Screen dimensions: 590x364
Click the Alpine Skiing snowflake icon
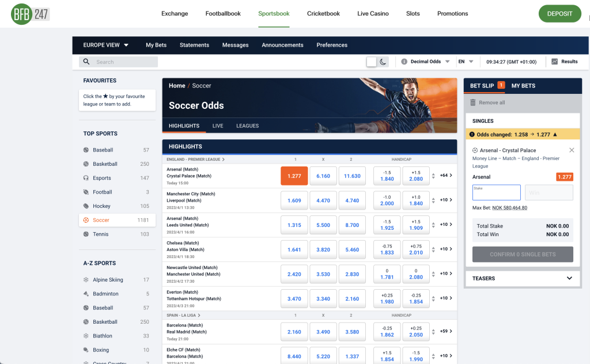(x=86, y=280)
